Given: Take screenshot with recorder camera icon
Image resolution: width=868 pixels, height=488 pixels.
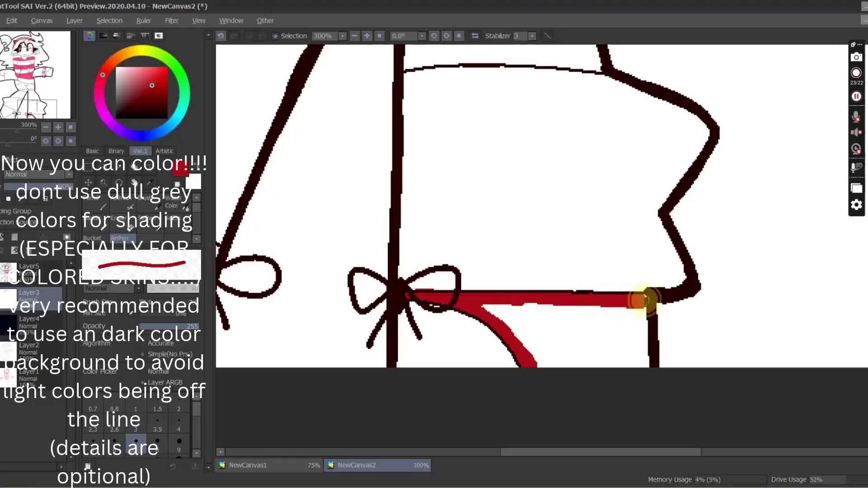Looking at the screenshot, I should pos(856,57).
